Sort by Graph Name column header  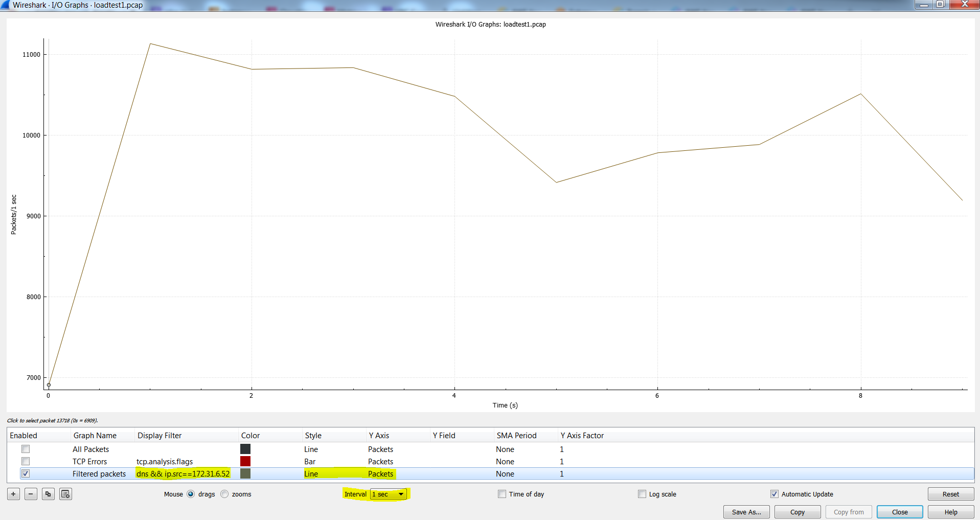point(95,436)
